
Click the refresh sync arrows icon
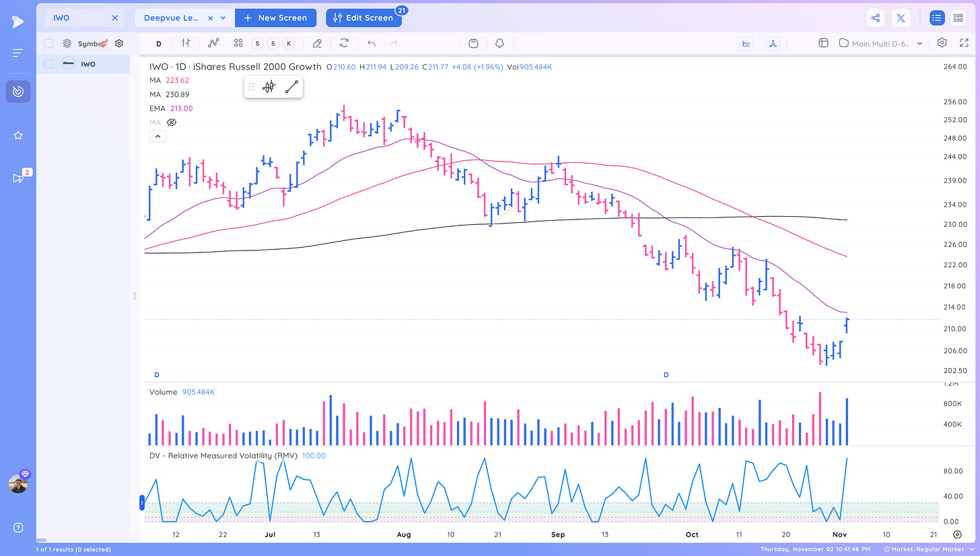pyautogui.click(x=344, y=43)
